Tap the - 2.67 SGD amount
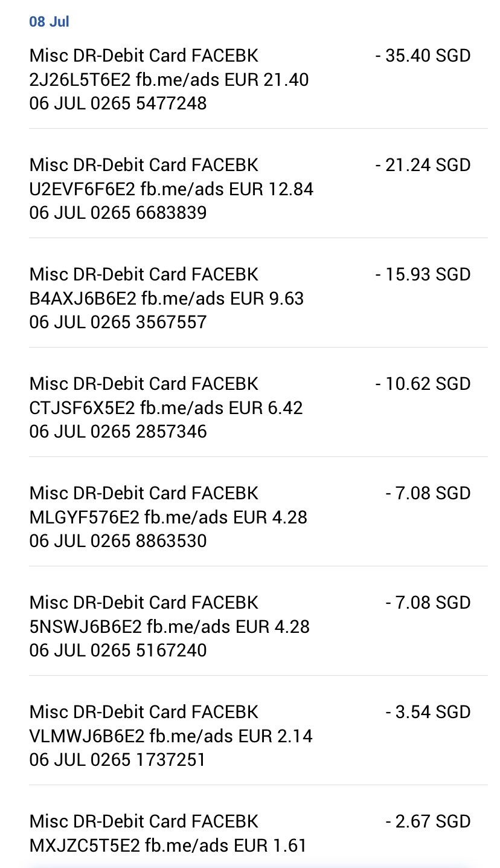The height and width of the screenshot is (868, 500). [x=428, y=821]
